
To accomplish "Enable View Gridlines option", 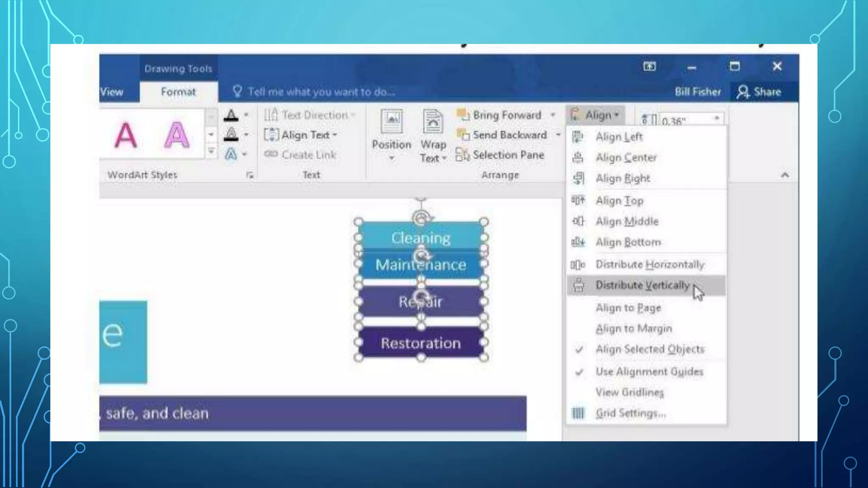I will pos(629,392).
